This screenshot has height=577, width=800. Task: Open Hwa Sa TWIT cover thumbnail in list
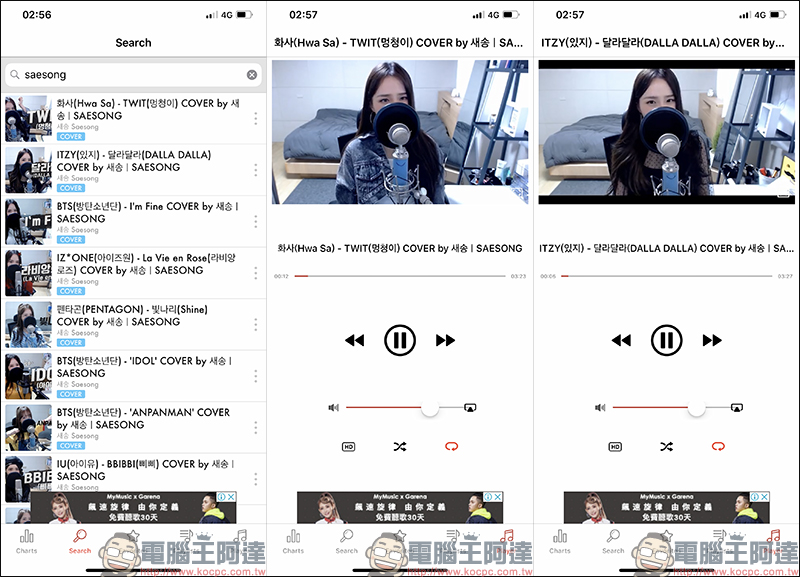click(29, 119)
